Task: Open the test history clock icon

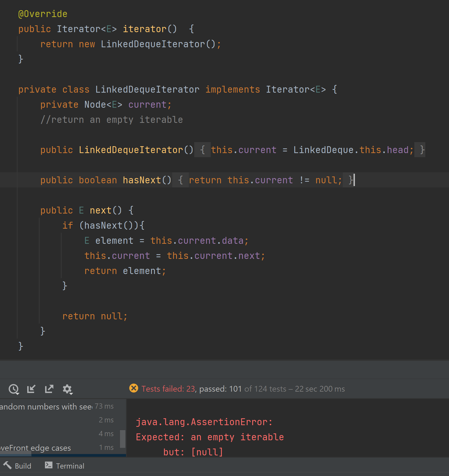Action: [13, 389]
